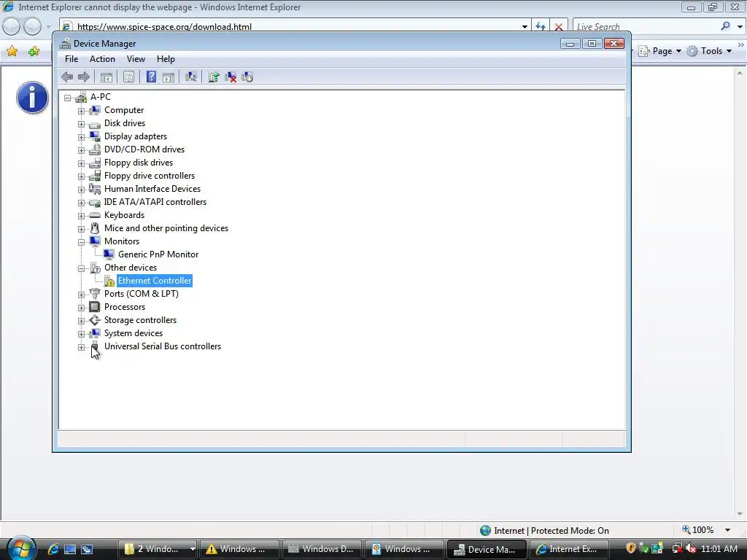Viewport: 747px width, 560px height.
Task: Click the Live Search magnifier icon
Action: [x=726, y=26]
